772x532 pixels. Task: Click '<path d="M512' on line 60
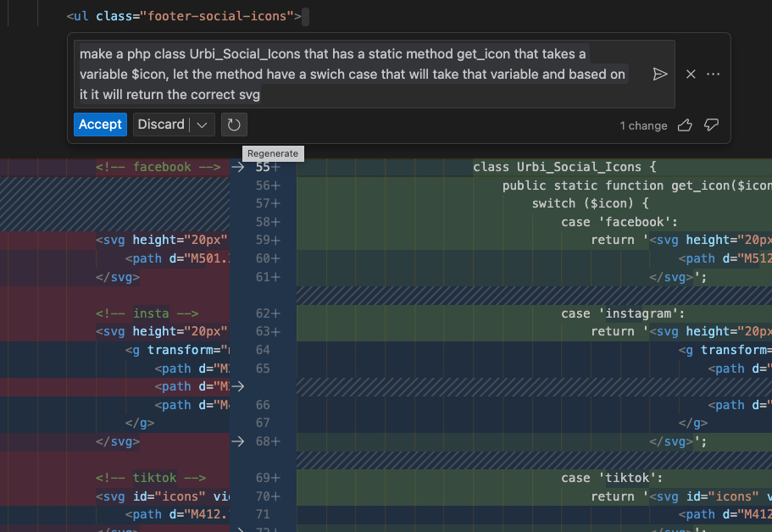coord(725,258)
